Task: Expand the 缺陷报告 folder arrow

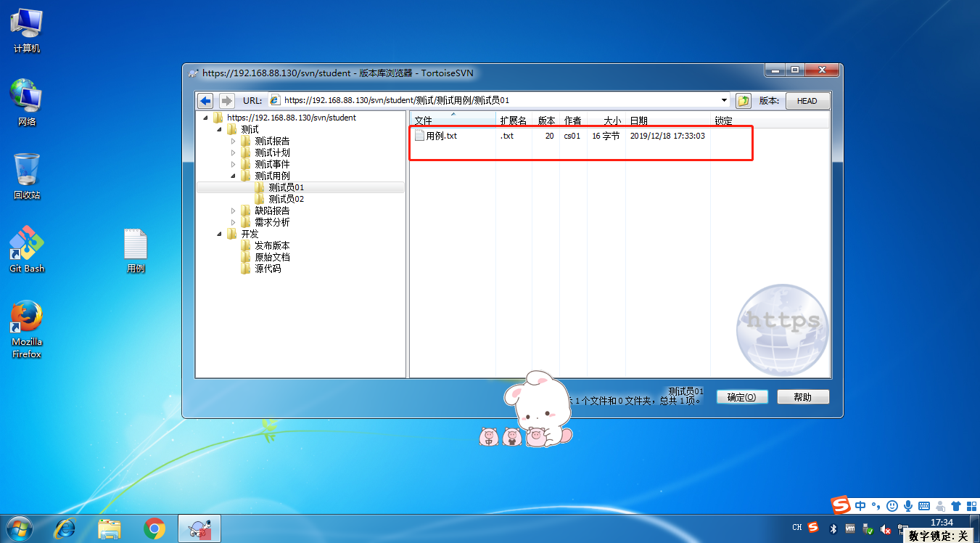Action: tap(234, 211)
